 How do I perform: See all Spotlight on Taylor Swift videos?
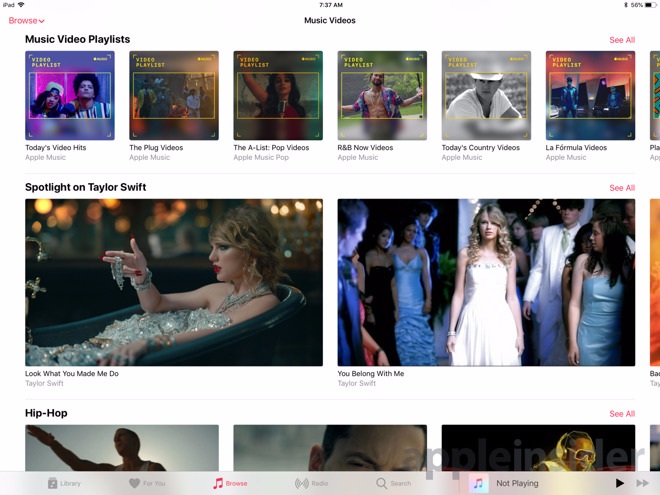click(x=622, y=188)
